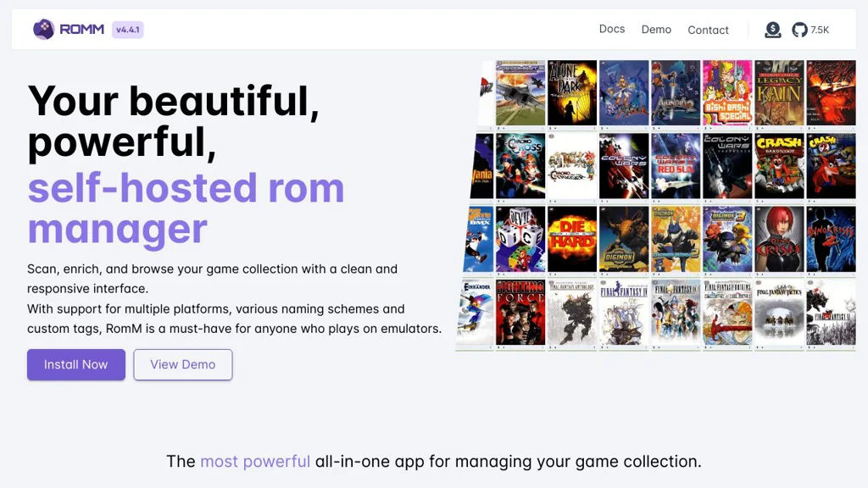
Task: Select the Chrono Trigger cover
Action: [572, 165]
